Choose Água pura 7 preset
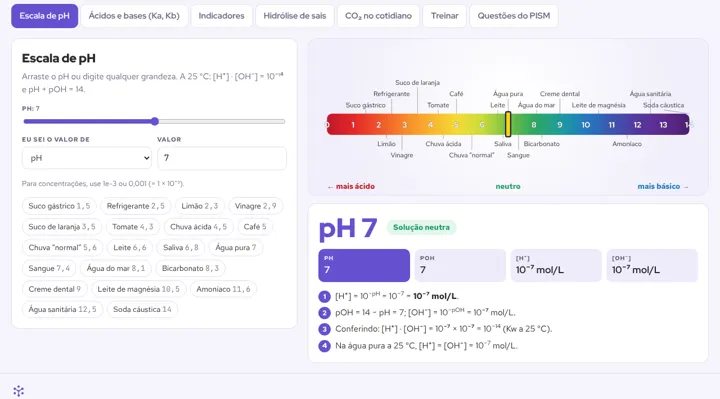720x399 pixels. pyautogui.click(x=236, y=247)
